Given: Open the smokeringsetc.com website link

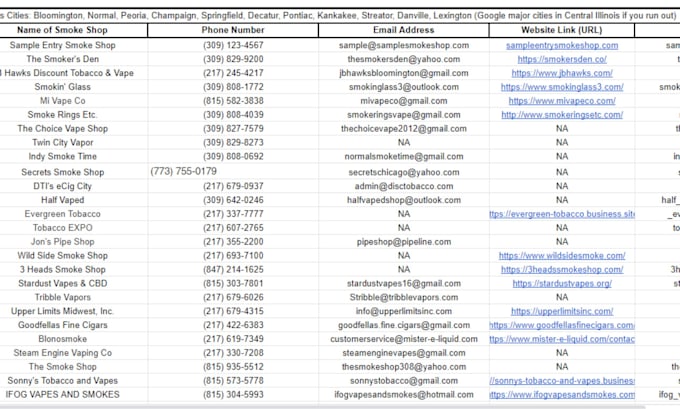Looking at the screenshot, I should pyautogui.click(x=562, y=115).
